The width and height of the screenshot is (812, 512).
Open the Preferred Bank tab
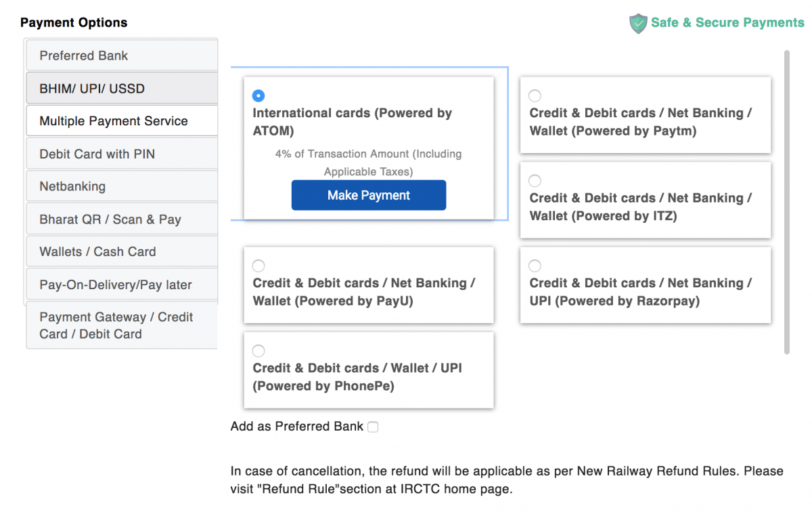[x=122, y=56]
